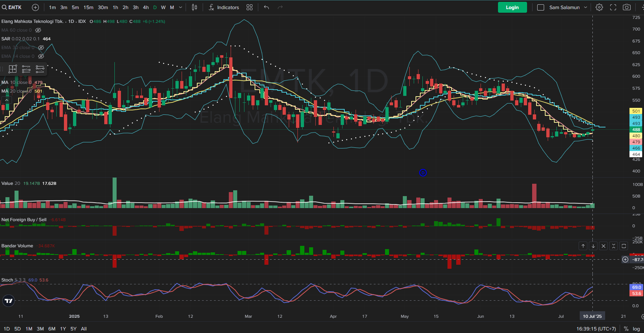Open the Indicators panel
Viewport: 644px width, 333px height.
click(224, 7)
